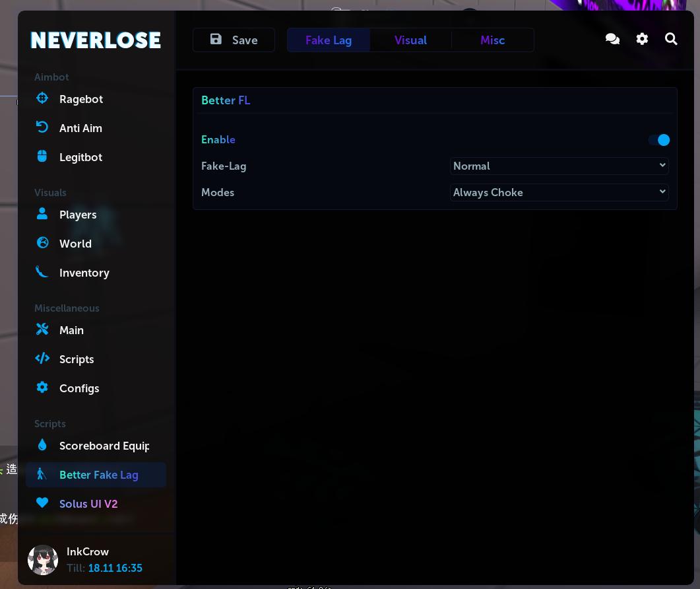Open the Modes dropdown showing Always Choke

pyautogui.click(x=559, y=192)
